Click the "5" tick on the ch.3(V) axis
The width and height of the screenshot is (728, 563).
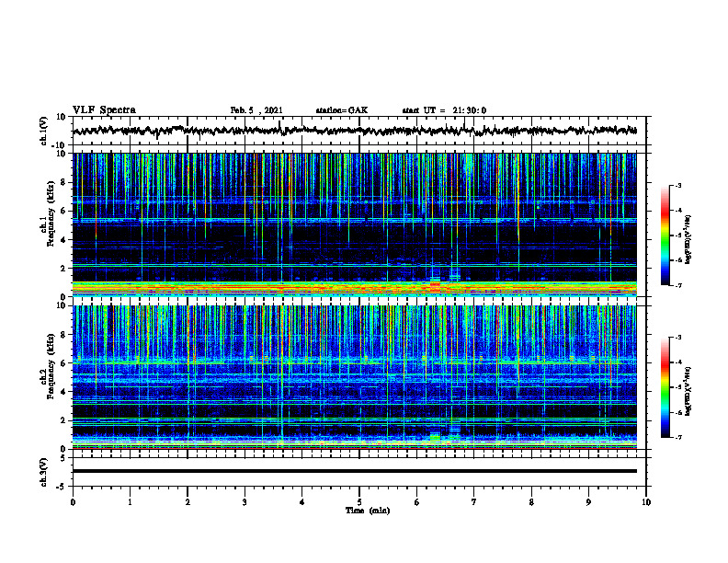tap(63, 458)
